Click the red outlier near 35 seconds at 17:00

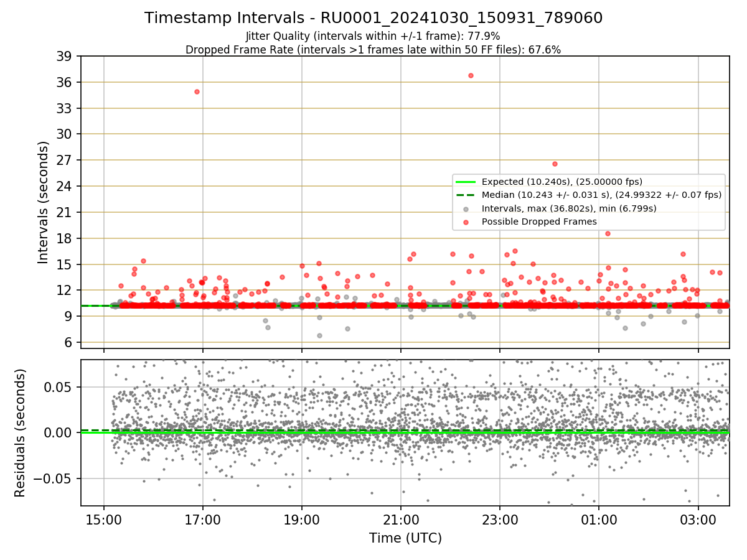197,91
